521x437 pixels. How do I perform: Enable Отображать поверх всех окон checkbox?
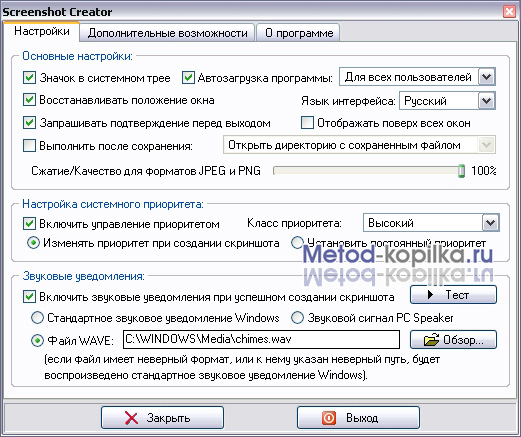[x=307, y=123]
